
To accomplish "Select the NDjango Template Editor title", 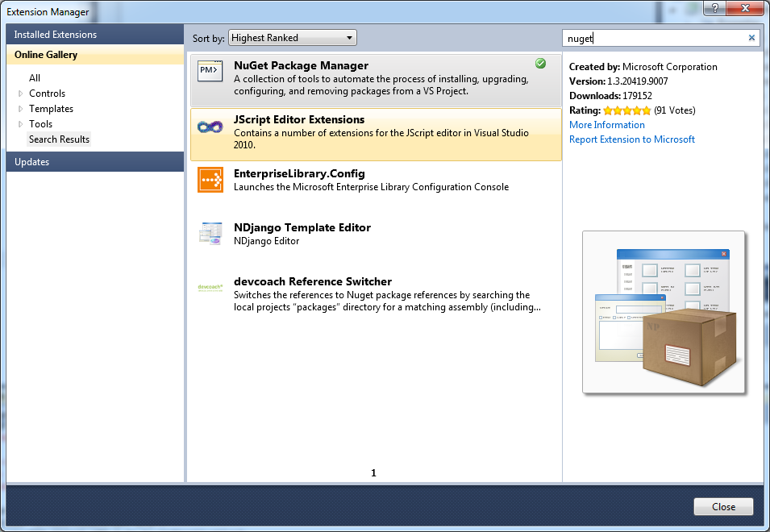I will [302, 227].
